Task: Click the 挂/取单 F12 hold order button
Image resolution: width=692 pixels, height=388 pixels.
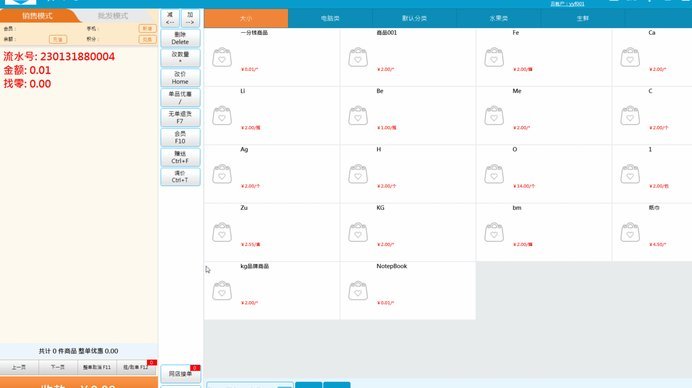Action: pyautogui.click(x=136, y=367)
